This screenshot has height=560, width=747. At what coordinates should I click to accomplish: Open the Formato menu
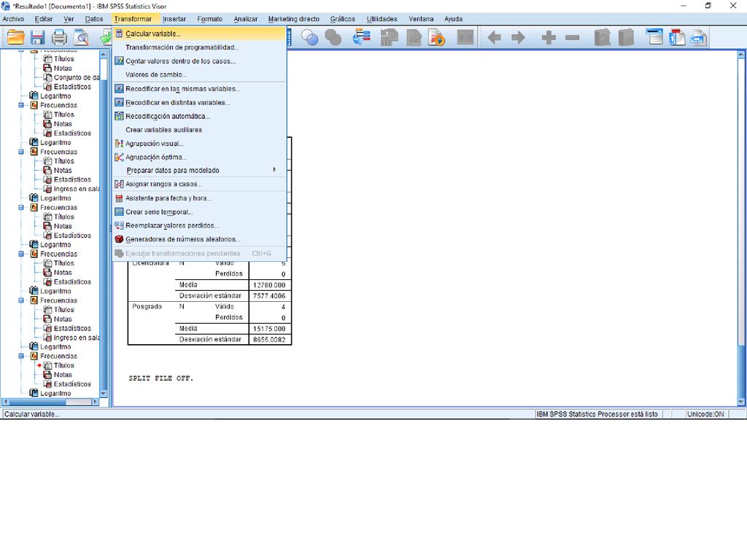tap(209, 19)
